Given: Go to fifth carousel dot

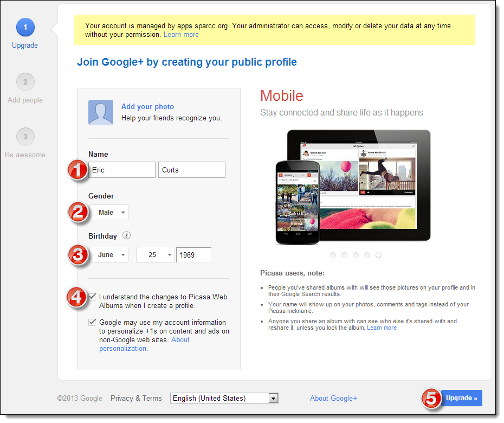Looking at the screenshot, I should point(379,255).
